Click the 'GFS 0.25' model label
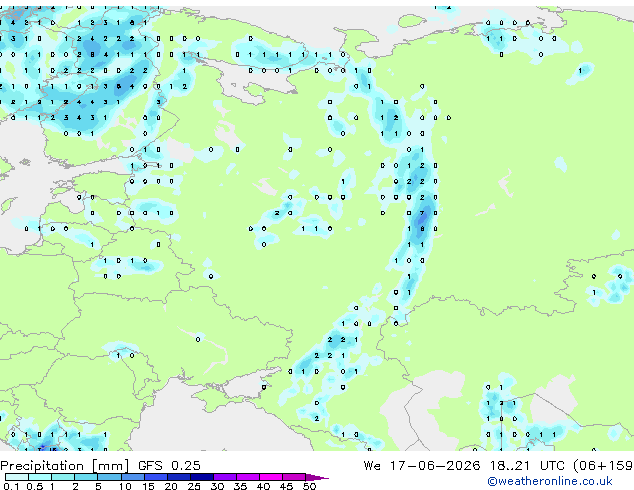 [x=169, y=466]
